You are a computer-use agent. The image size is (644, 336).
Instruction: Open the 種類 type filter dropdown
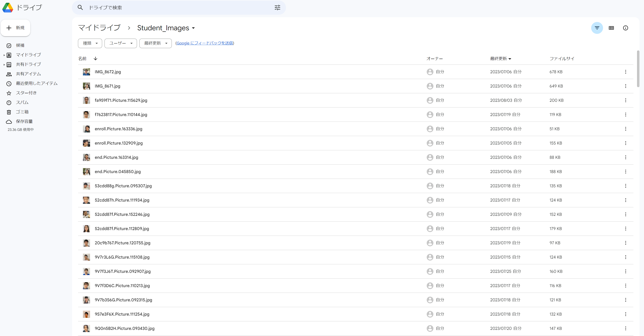point(90,43)
